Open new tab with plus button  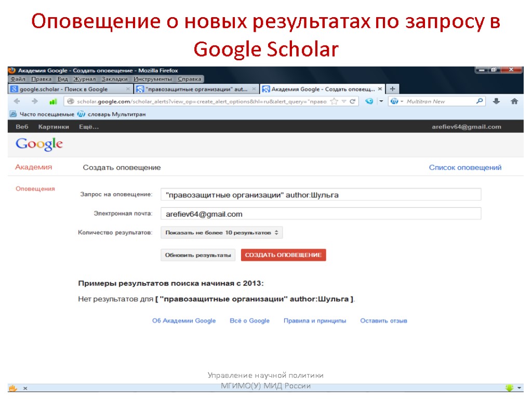393,89
